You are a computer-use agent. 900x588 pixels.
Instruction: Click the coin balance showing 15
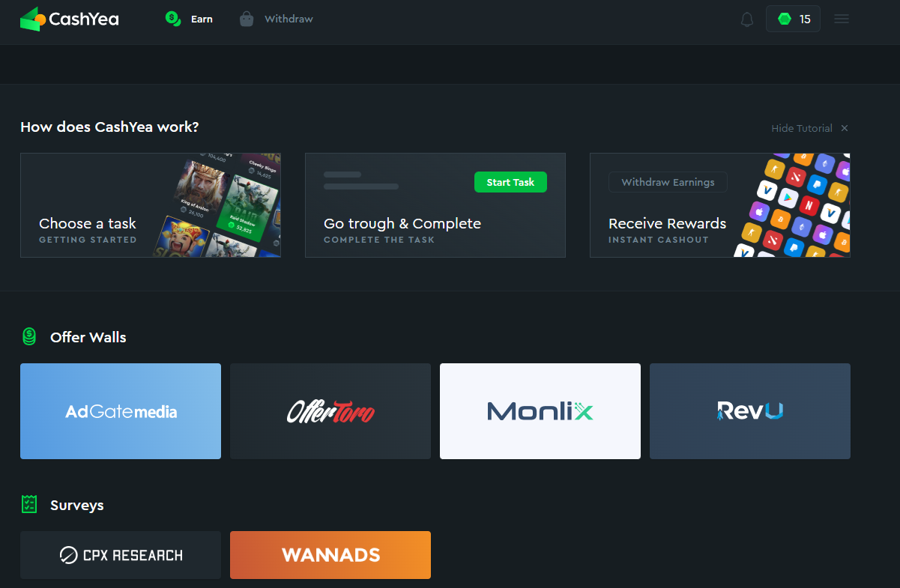point(793,19)
